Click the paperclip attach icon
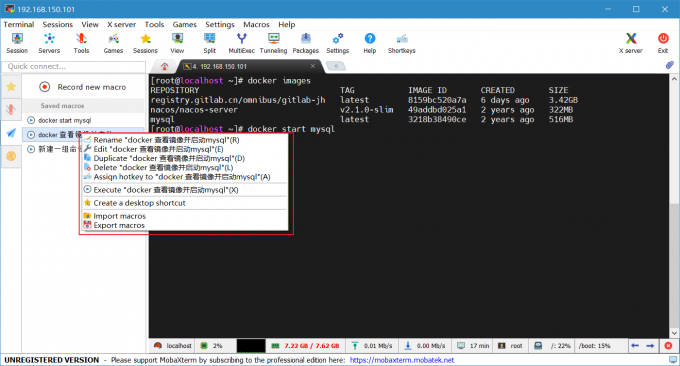Screen dimensions: 680x366 (670, 65)
